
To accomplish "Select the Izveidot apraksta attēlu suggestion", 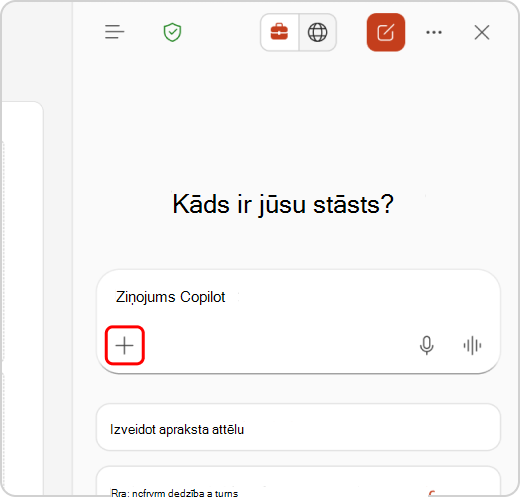I will (x=298, y=427).
